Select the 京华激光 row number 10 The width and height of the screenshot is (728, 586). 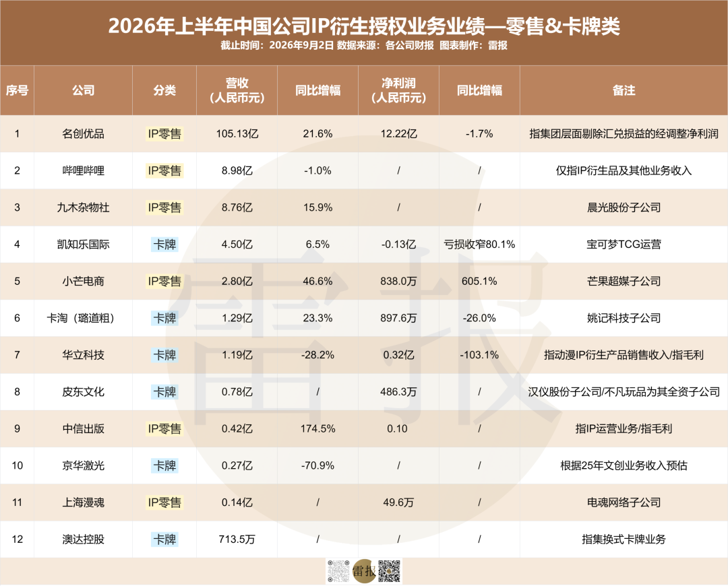17,465
